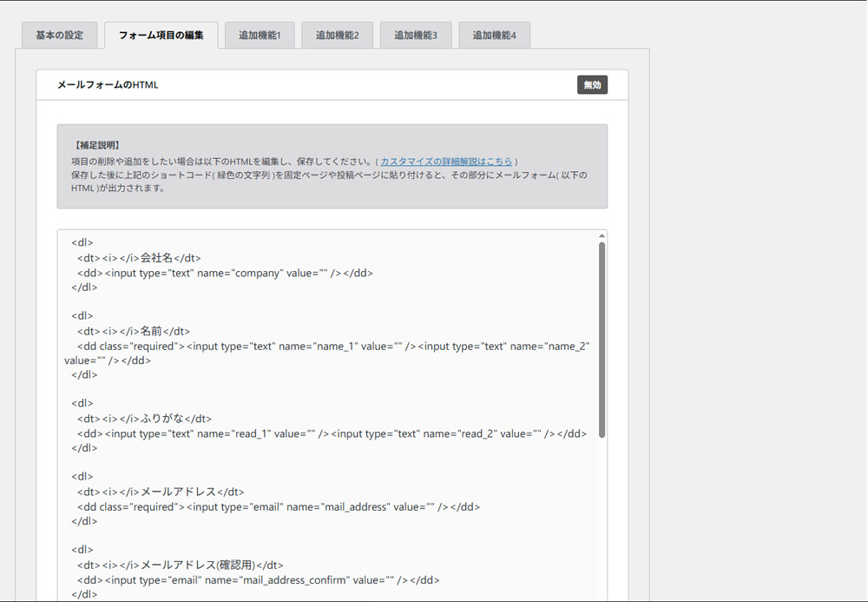Click the scroll-up arrow of the HTML editor
This screenshot has width=868, height=602.
tap(602, 235)
